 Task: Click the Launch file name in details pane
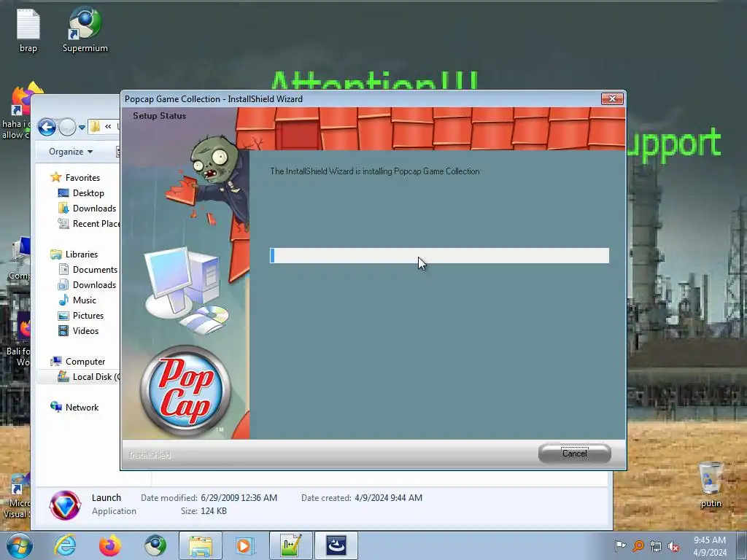coord(107,497)
